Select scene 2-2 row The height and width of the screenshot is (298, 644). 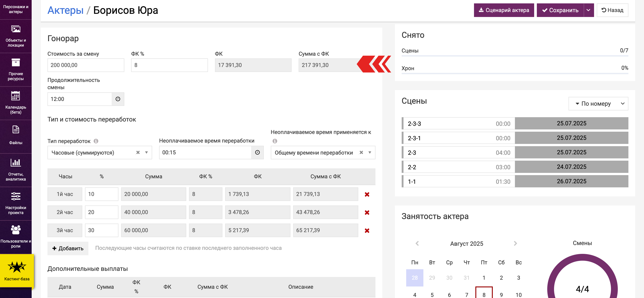coord(515,167)
